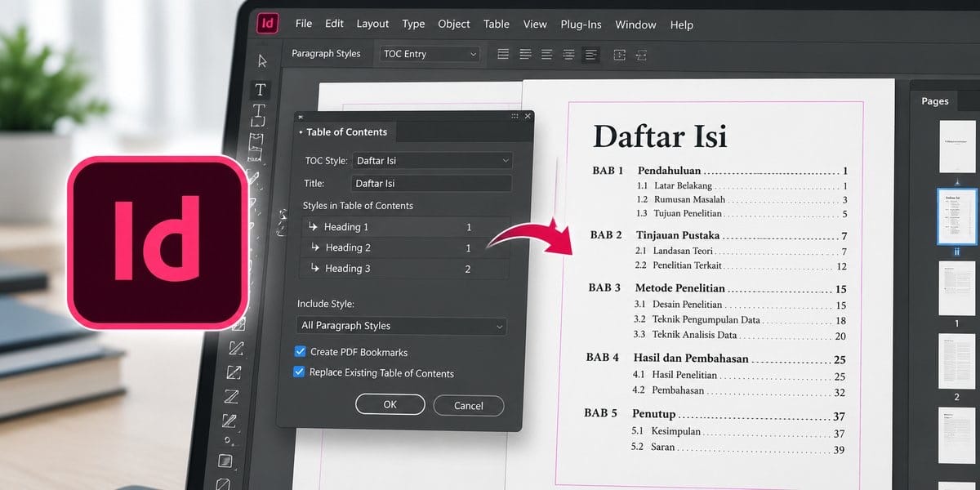The width and height of the screenshot is (980, 490).
Task: Open the Window menu
Action: click(x=635, y=24)
